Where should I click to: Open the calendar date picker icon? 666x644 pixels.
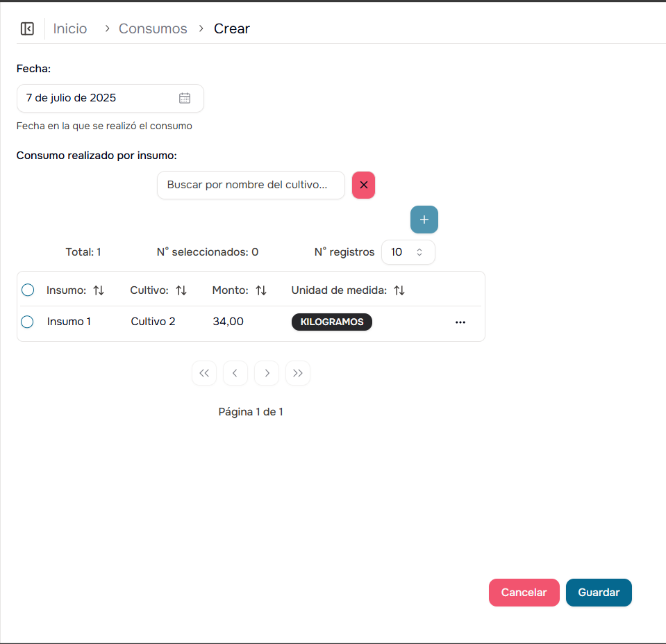coord(185,98)
